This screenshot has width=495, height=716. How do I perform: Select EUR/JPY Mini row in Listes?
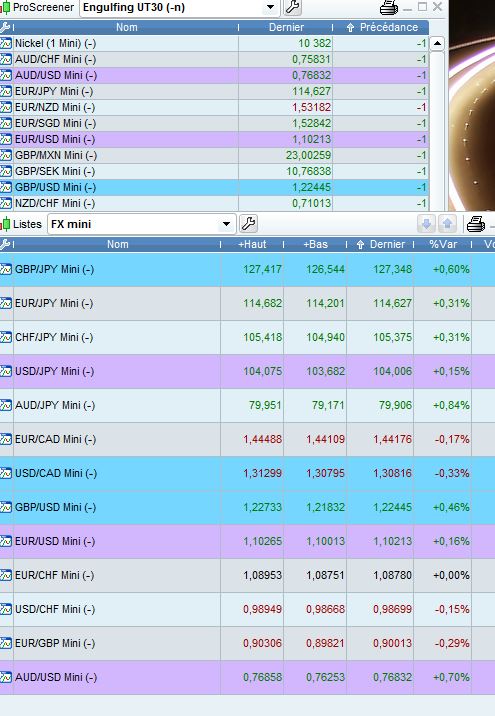tap(248, 303)
